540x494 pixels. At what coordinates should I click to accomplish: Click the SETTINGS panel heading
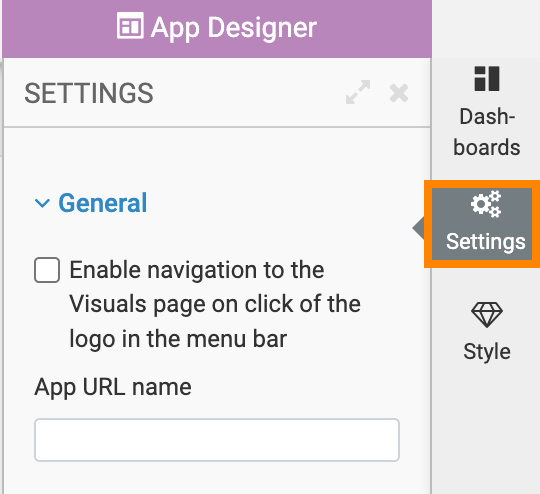coord(89,93)
